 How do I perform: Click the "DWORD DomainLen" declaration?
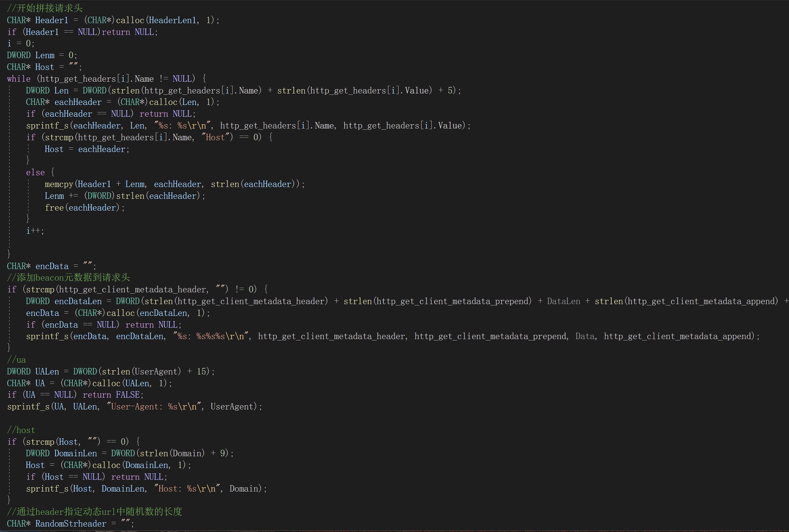pos(61,454)
